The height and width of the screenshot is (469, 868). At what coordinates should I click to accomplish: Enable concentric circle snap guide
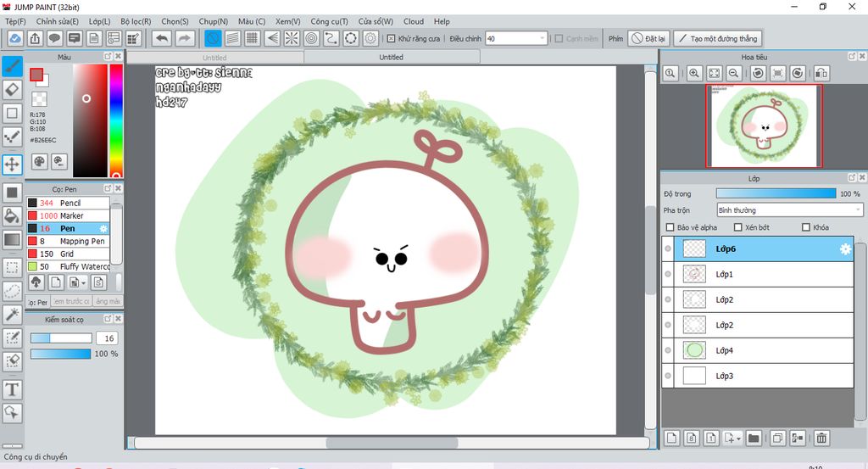click(312, 39)
